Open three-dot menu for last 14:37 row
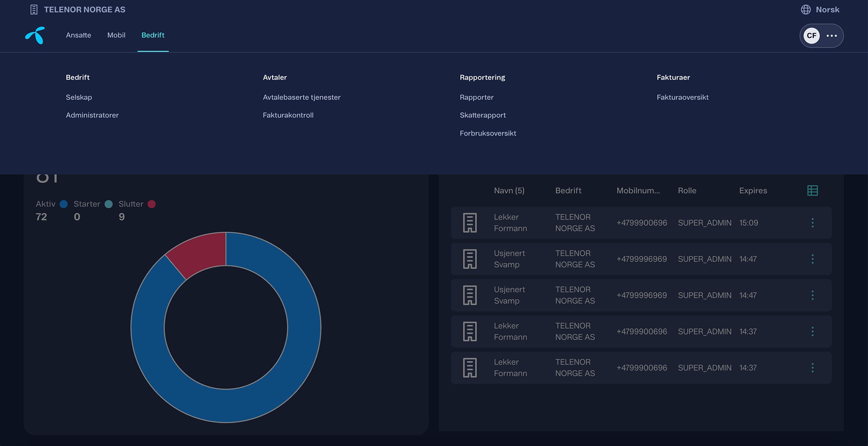 pyautogui.click(x=812, y=368)
